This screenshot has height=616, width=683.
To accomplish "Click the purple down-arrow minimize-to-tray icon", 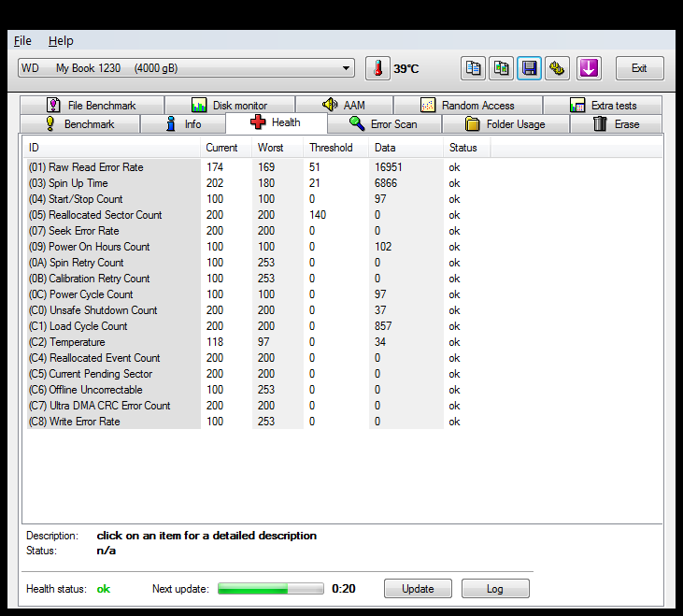I will (x=589, y=68).
